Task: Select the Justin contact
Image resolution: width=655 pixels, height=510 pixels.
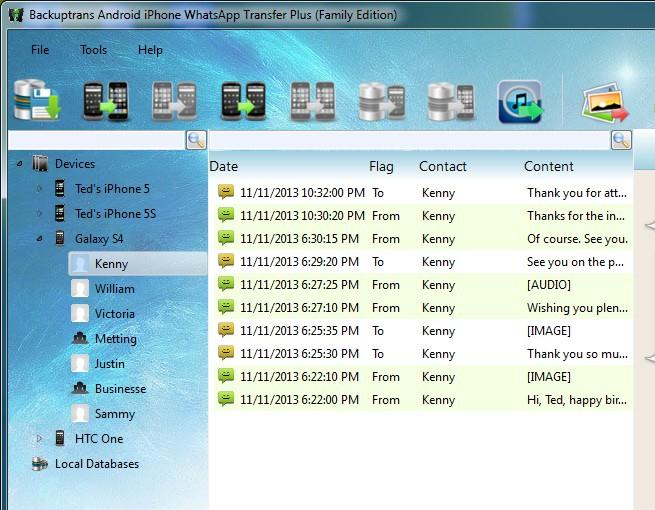Action: click(110, 364)
